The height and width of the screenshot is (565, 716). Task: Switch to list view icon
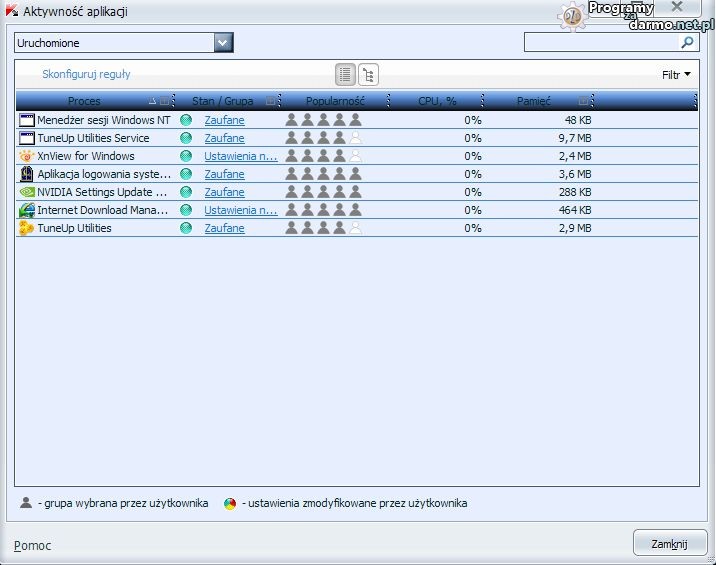pos(345,74)
